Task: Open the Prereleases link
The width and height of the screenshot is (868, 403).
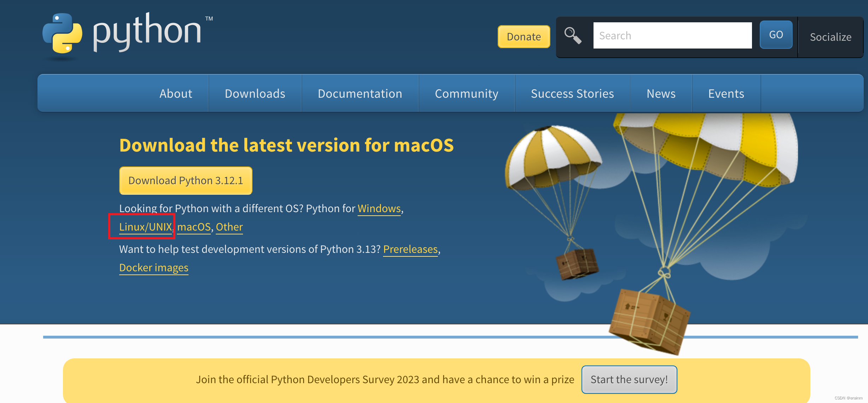Action: (410, 249)
